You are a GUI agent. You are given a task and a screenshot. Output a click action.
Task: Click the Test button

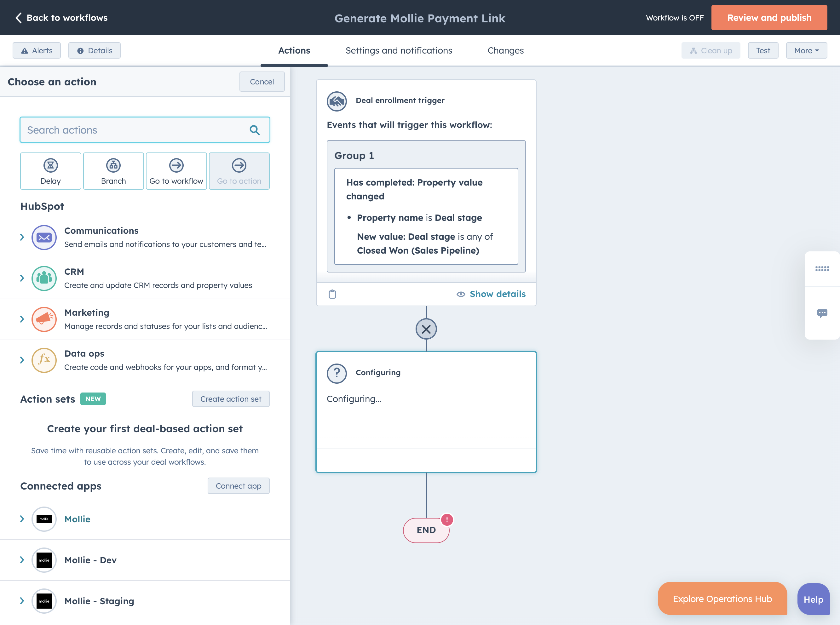(x=763, y=50)
